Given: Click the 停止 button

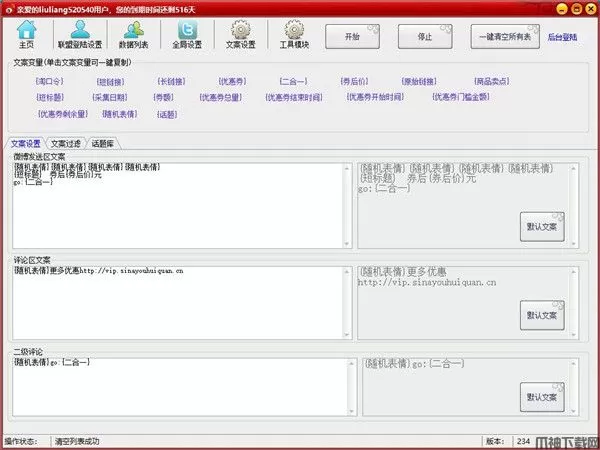Looking at the screenshot, I should tap(425, 37).
